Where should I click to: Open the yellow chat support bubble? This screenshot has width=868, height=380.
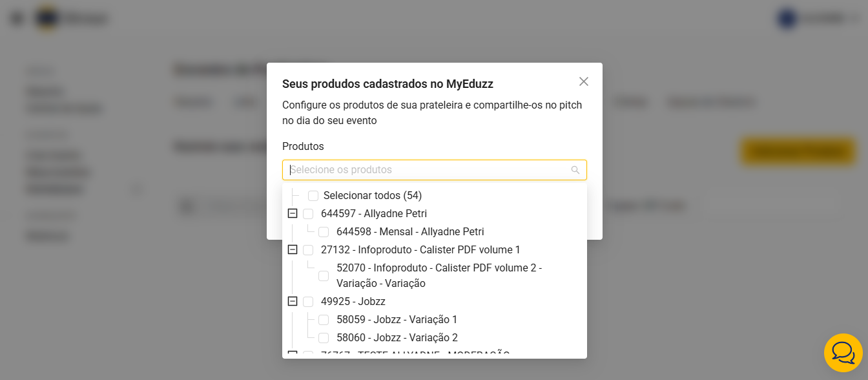tap(843, 353)
